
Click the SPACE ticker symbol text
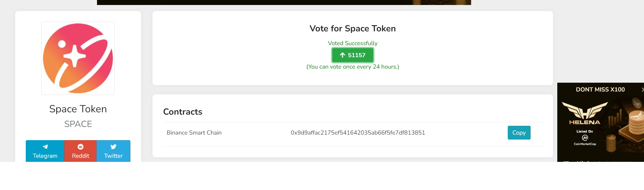point(78,124)
